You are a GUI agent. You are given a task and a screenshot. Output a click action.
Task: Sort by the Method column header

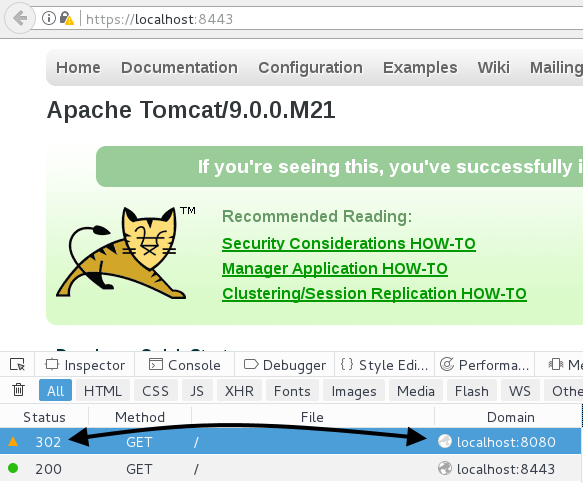[x=140, y=417]
